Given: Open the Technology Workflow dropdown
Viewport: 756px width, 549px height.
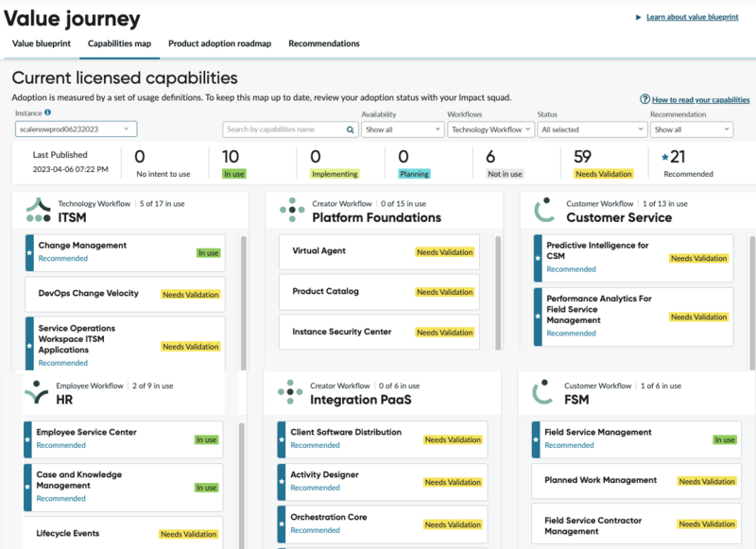Looking at the screenshot, I should click(490, 129).
